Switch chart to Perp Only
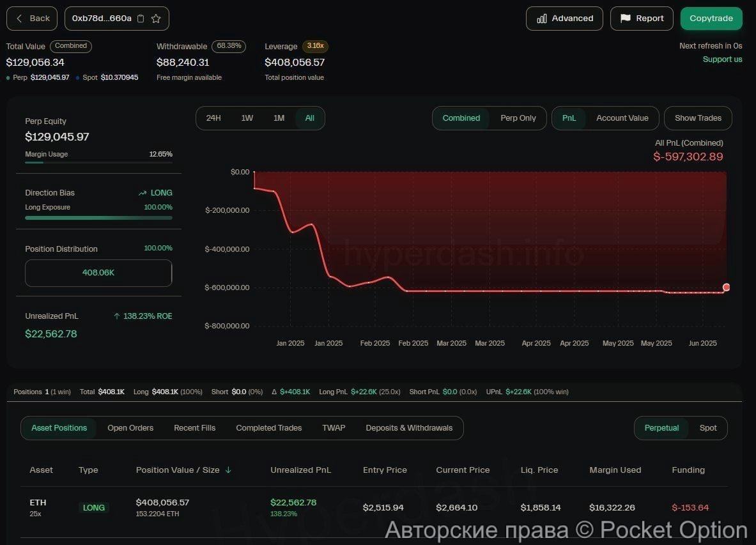756x545 pixels. pyautogui.click(x=518, y=118)
